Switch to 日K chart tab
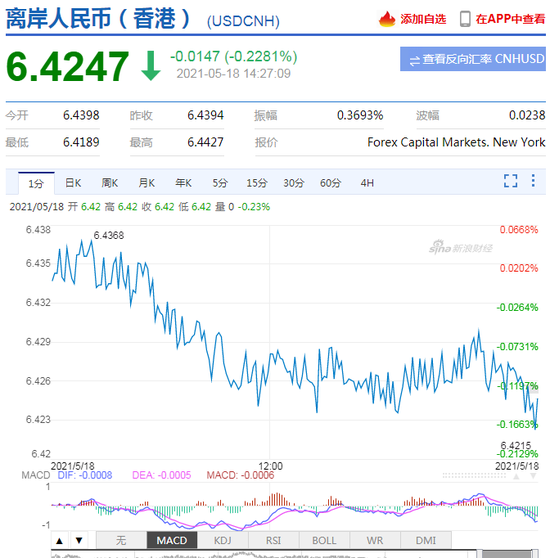The width and height of the screenshot is (550, 558). pyautogui.click(x=73, y=183)
